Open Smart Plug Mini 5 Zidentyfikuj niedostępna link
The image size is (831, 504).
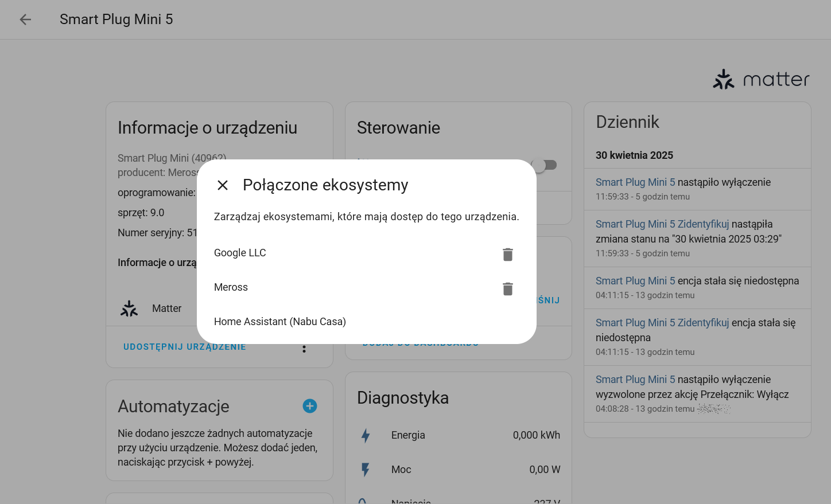(x=662, y=323)
